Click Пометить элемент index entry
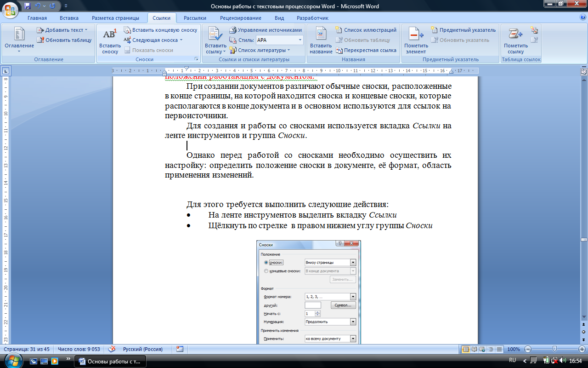The width and height of the screenshot is (588, 368). click(x=416, y=40)
